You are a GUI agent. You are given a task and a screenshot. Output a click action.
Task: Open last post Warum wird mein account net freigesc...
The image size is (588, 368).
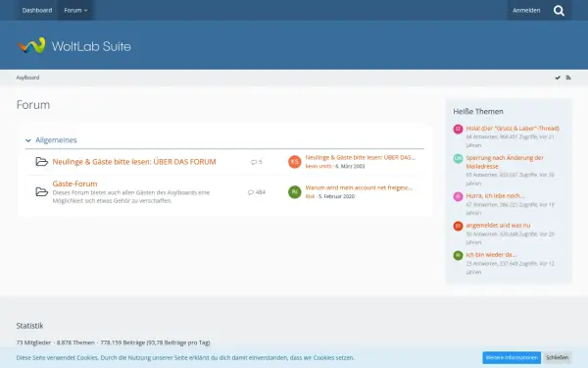[359, 187]
